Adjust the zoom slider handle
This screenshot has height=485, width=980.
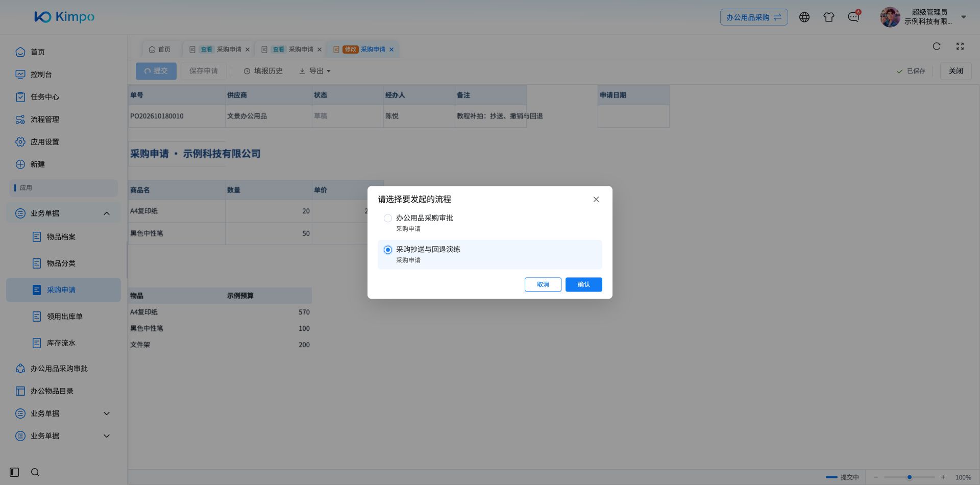point(909,477)
